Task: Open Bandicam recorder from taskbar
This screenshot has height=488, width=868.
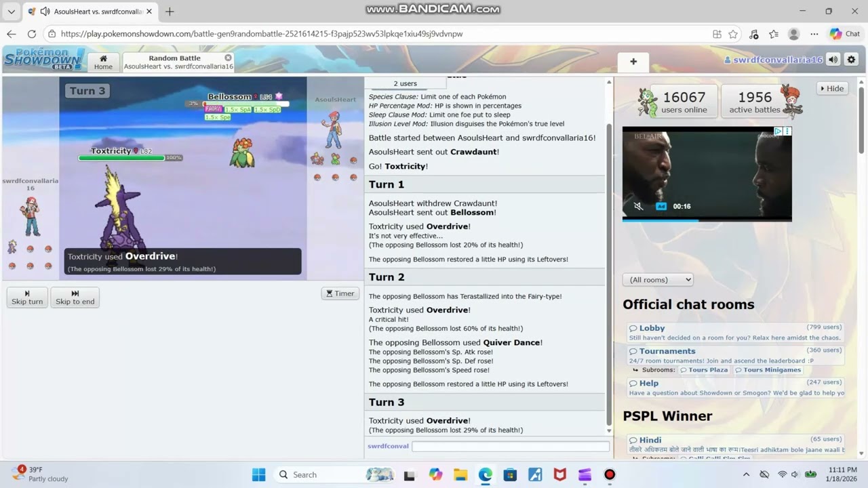Action: [610, 474]
